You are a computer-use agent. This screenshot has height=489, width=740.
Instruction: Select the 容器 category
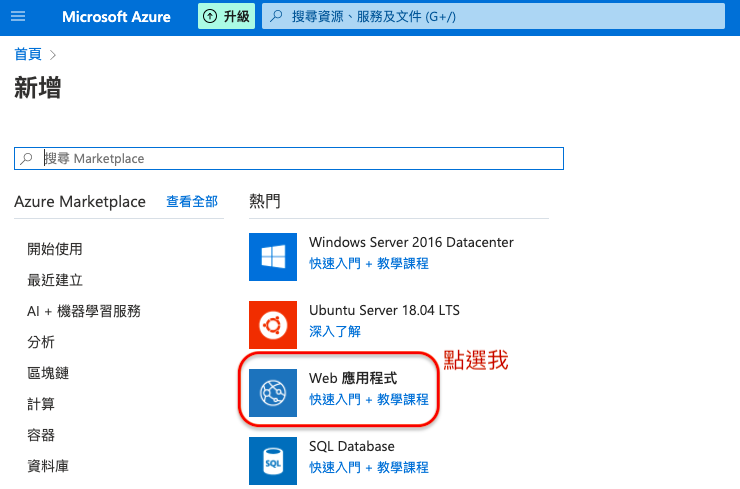click(x=41, y=435)
